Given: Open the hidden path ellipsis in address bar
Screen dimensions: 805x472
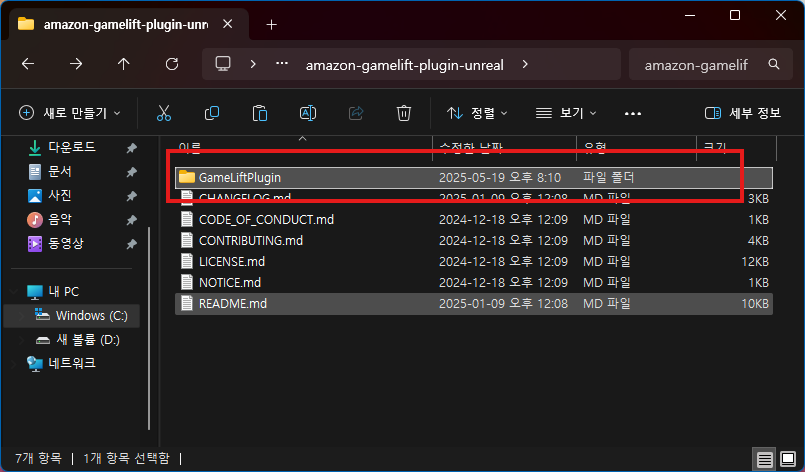Looking at the screenshot, I should pyautogui.click(x=282, y=64).
